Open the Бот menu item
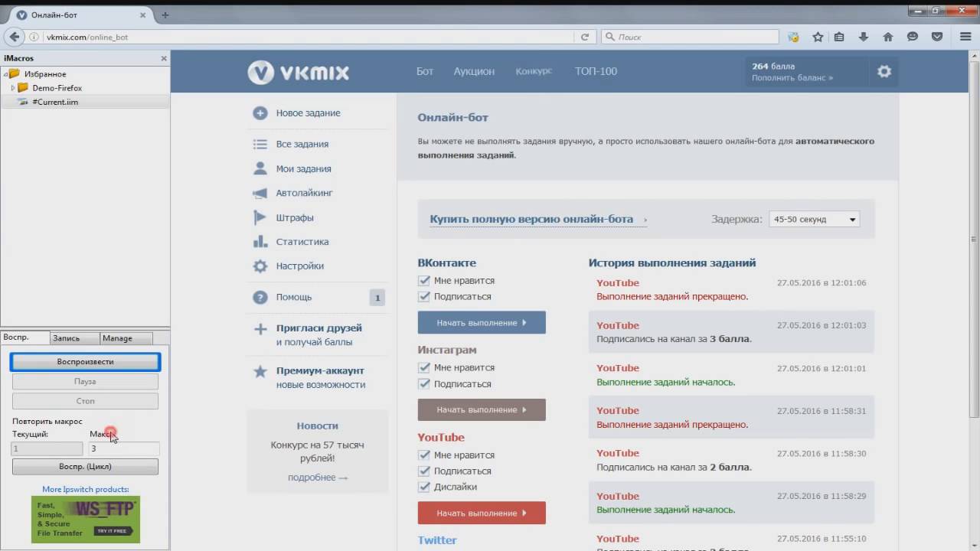Viewport: 980px width, 551px height. click(425, 71)
